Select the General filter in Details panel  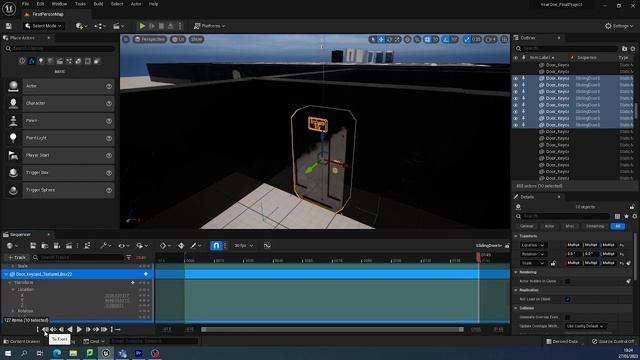pos(527,226)
